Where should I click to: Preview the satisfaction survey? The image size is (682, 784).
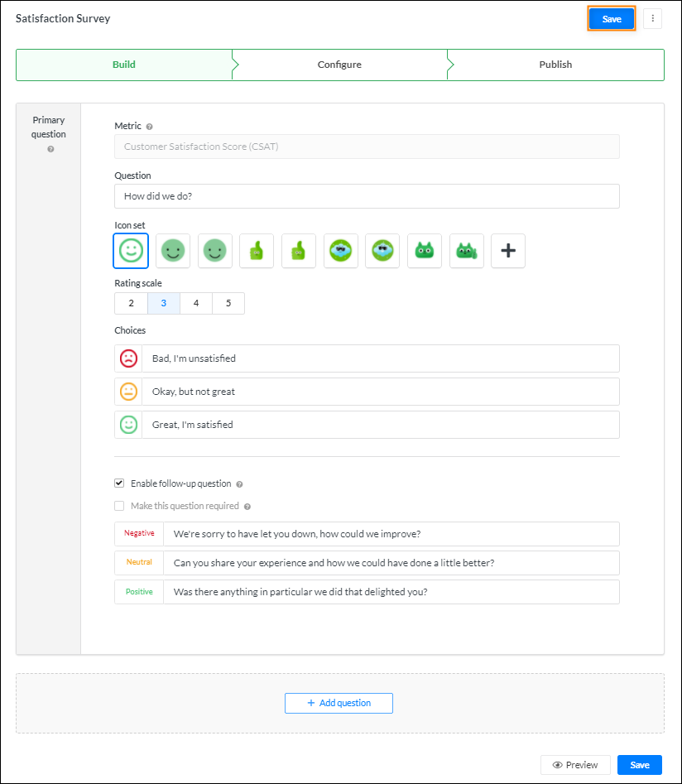tap(575, 764)
